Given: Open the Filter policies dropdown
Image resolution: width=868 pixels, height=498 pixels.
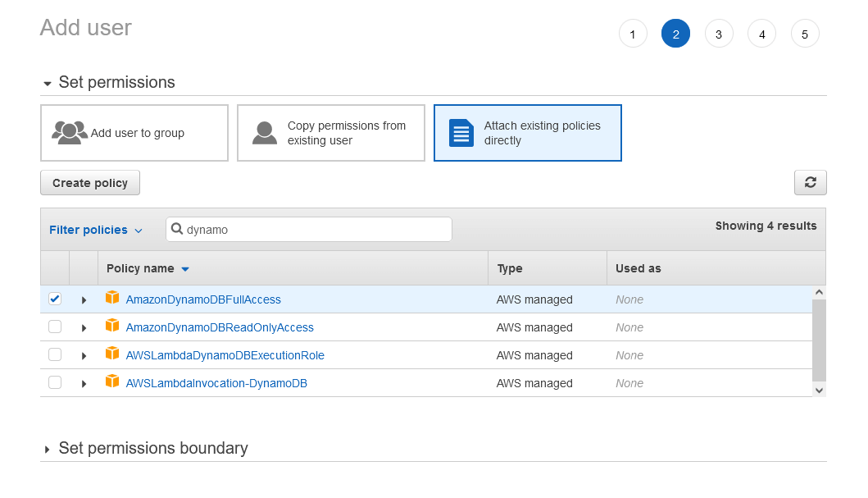Looking at the screenshot, I should [96, 230].
